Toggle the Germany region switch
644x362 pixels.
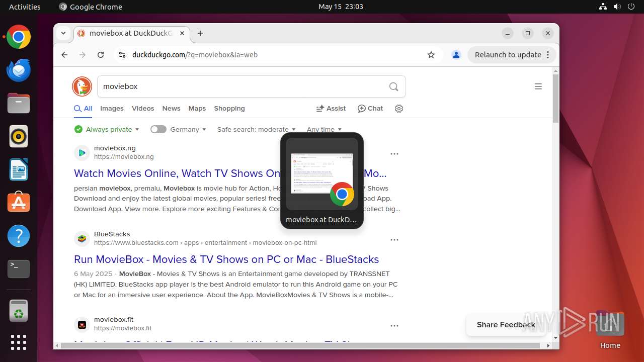coord(158,129)
